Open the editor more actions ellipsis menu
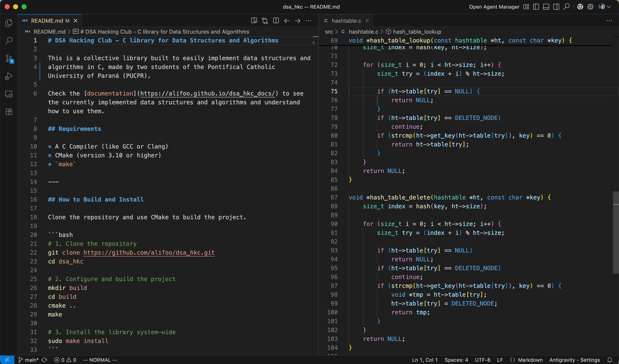The width and height of the screenshot is (619, 364). pos(308,21)
